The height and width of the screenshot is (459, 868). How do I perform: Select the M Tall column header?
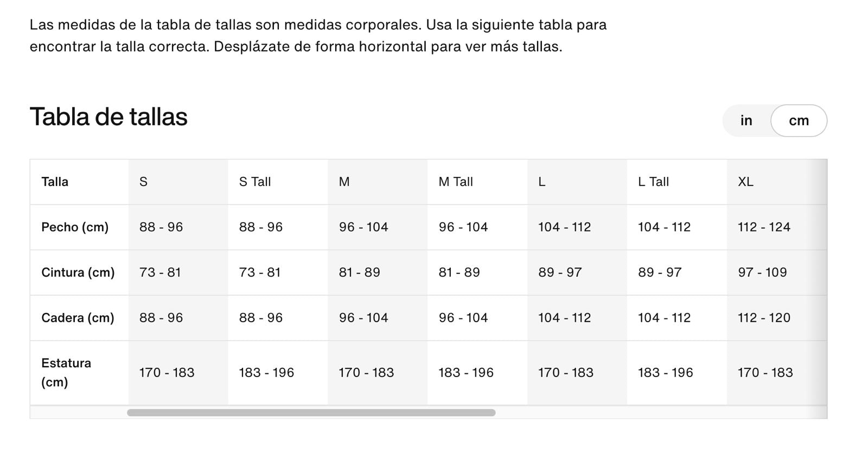(477, 182)
